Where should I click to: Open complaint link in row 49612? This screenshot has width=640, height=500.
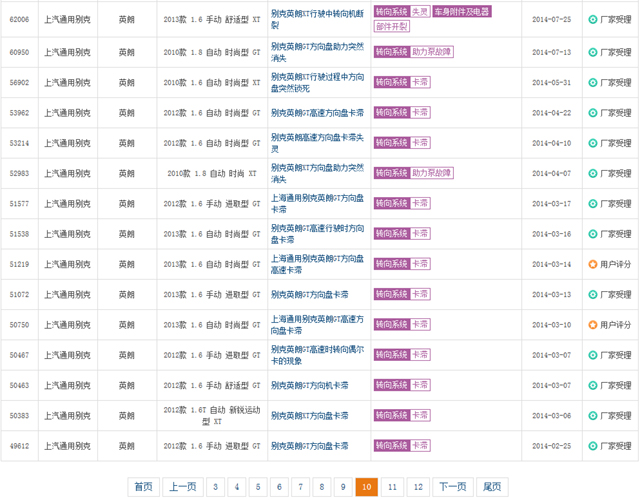point(309,446)
